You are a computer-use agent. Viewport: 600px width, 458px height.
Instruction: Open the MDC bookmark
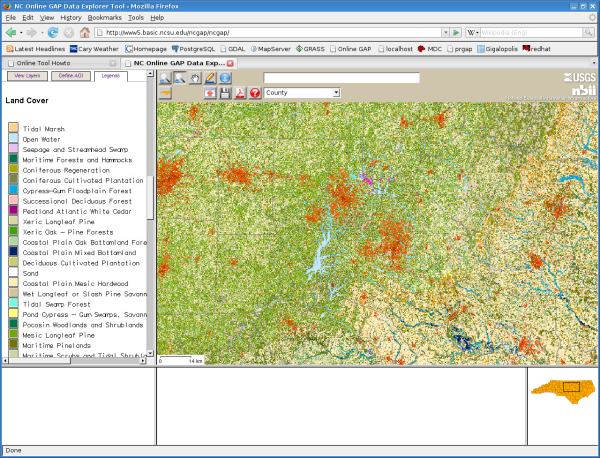pos(430,49)
